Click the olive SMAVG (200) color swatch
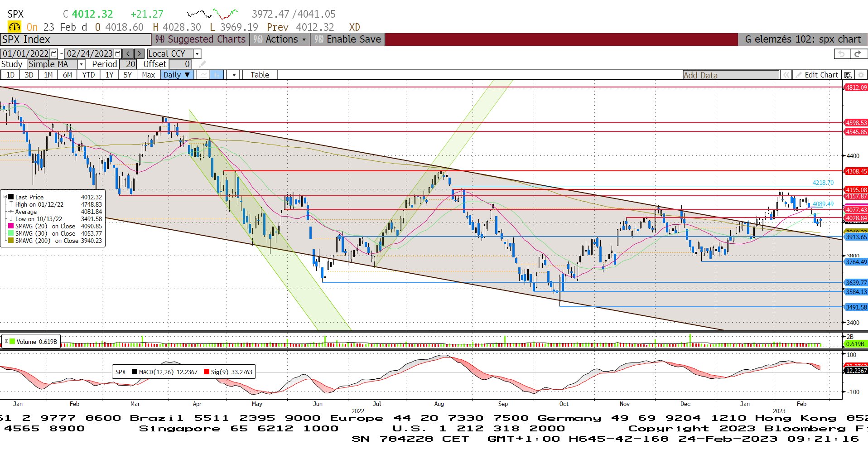Image resolution: width=868 pixels, height=464 pixels. click(11, 240)
